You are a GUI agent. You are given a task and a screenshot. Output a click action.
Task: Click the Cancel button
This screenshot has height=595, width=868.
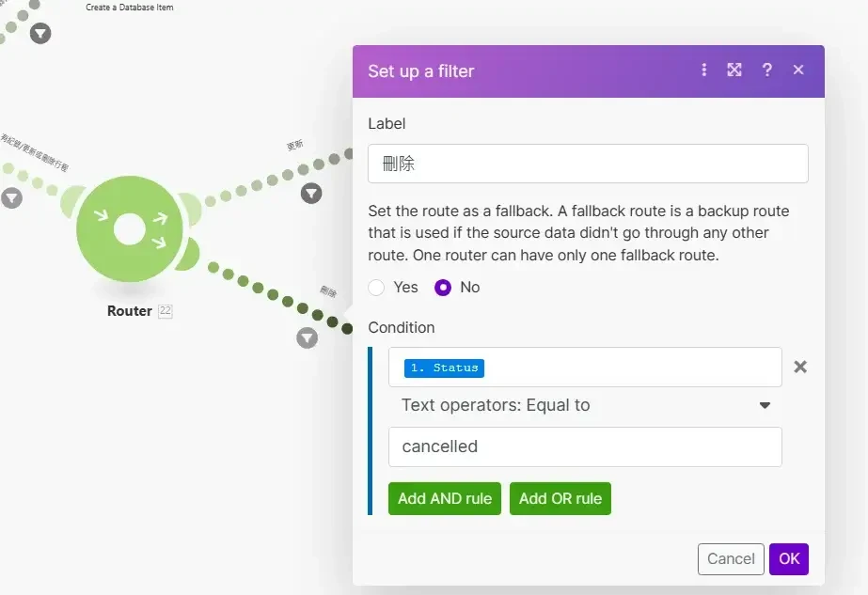(x=731, y=559)
